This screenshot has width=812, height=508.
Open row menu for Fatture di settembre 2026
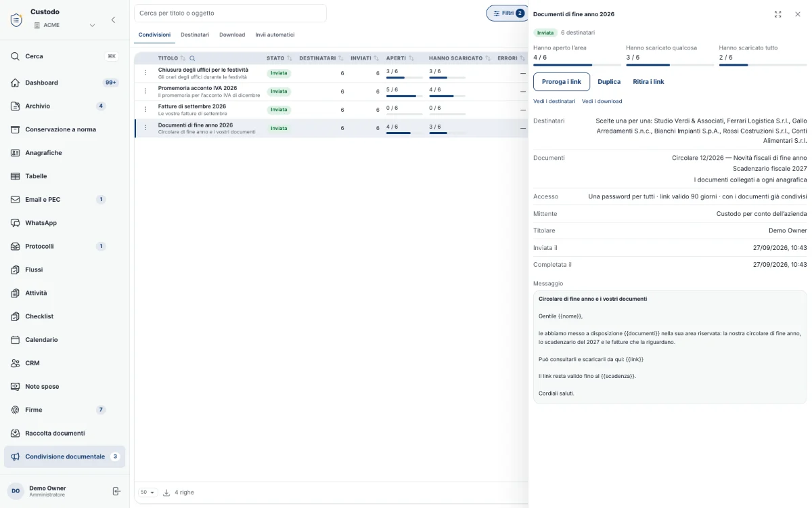(x=145, y=110)
